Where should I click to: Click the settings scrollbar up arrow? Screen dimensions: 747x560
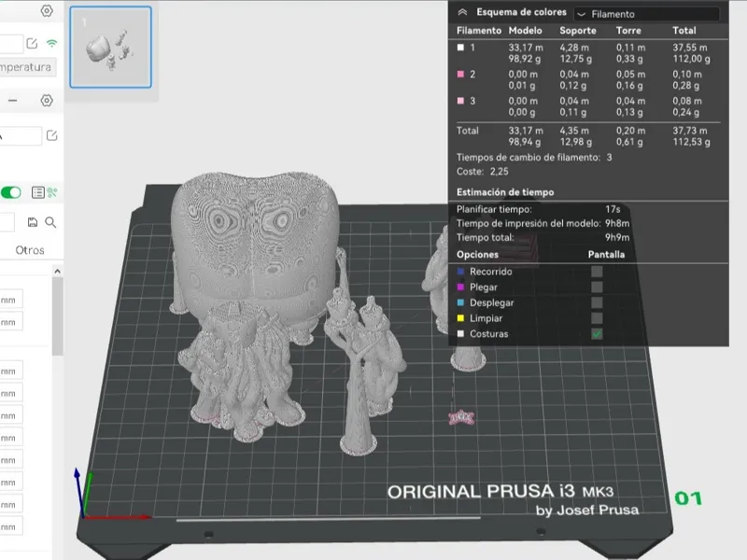click(x=57, y=272)
